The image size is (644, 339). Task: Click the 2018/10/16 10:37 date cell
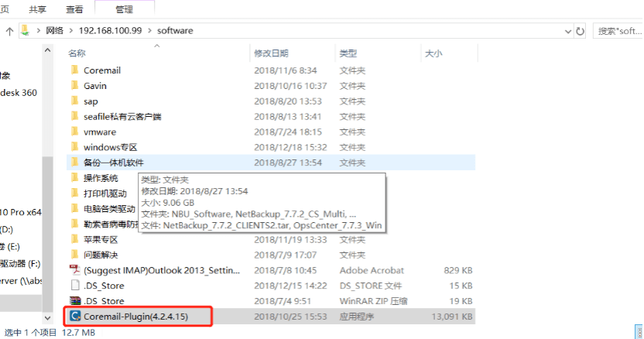[290, 86]
